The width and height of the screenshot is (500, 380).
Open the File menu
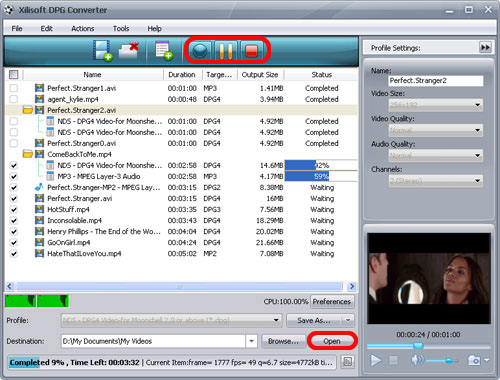[17, 29]
